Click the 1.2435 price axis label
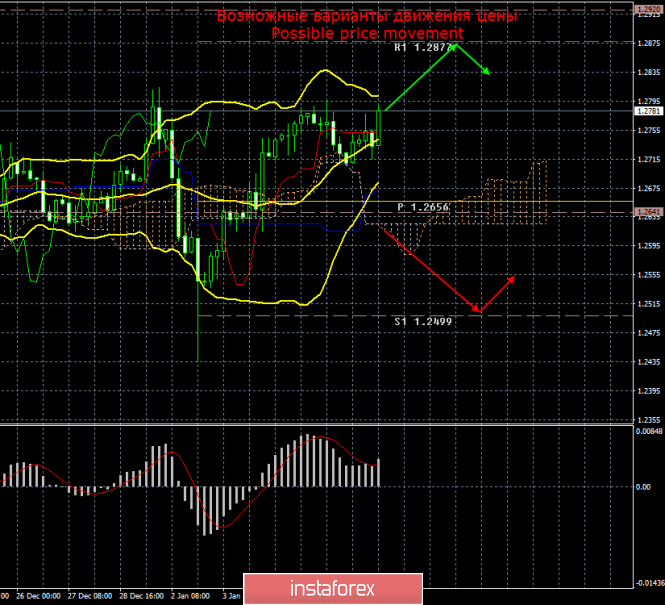The image size is (665, 605). 649,362
